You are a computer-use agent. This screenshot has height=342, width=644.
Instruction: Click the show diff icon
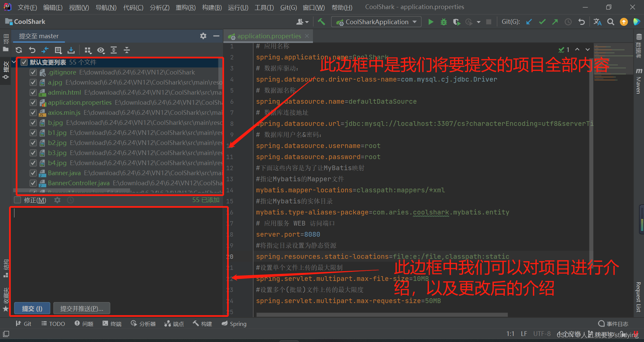pyautogui.click(x=45, y=50)
